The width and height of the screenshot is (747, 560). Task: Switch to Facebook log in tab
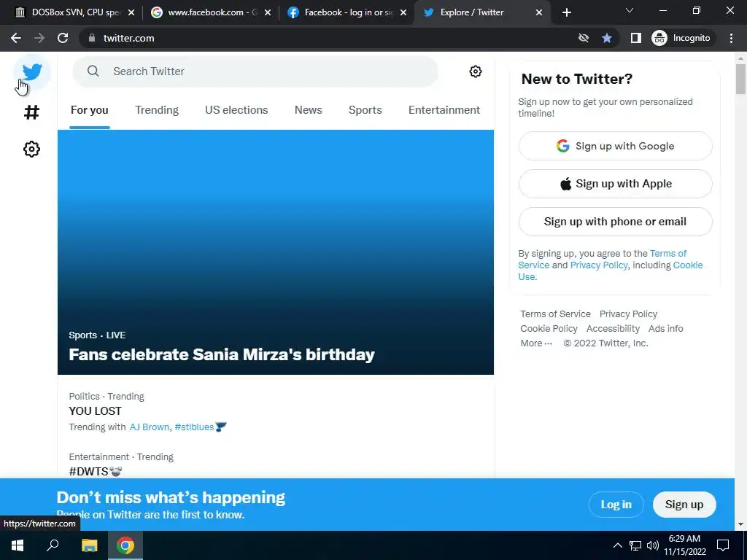pos(347,13)
